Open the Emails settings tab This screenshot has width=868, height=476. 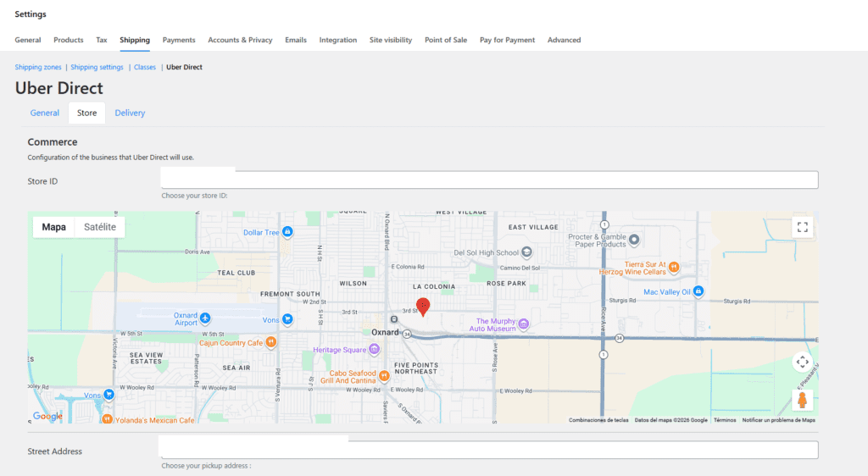pyautogui.click(x=296, y=40)
